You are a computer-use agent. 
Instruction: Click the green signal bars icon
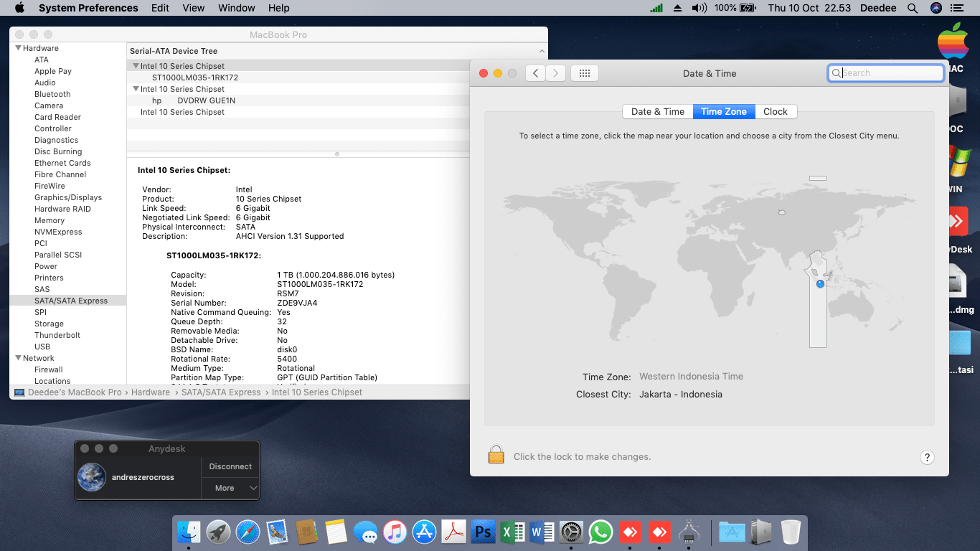(656, 8)
